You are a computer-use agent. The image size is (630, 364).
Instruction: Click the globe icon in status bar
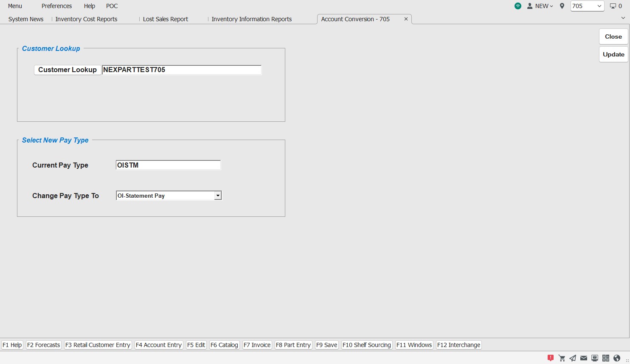617,358
